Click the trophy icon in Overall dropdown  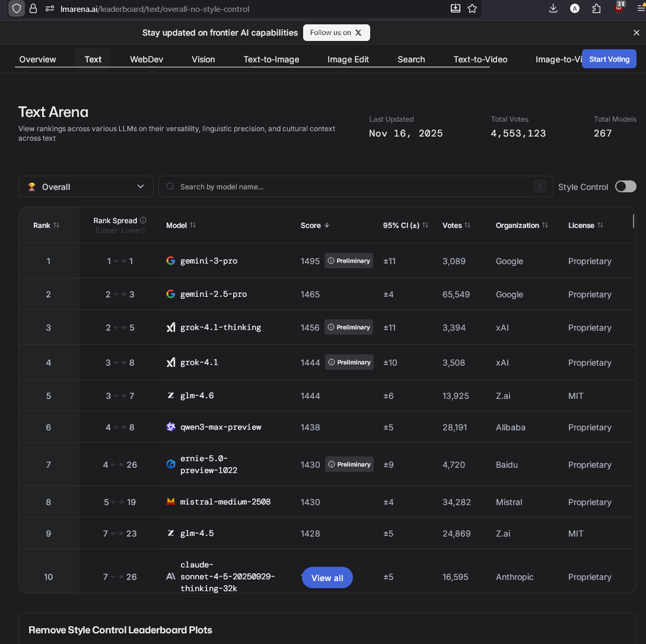[31, 187]
